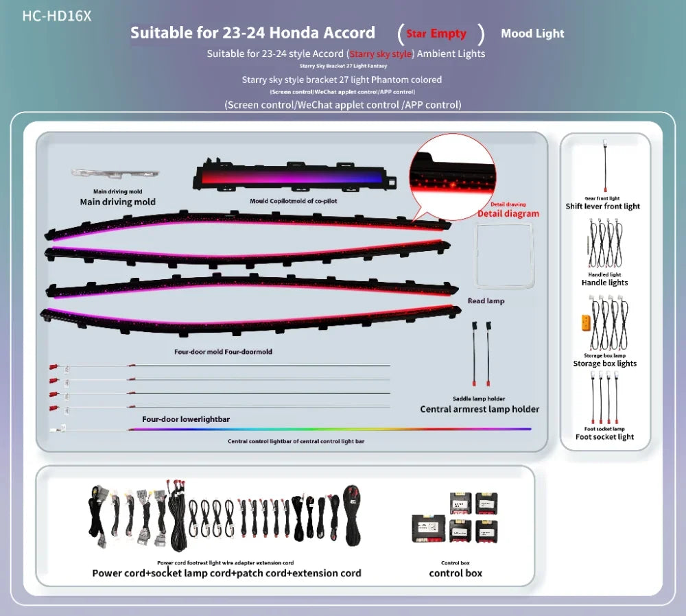
Task: Click the red "Star Empty" text
Action: (x=436, y=34)
